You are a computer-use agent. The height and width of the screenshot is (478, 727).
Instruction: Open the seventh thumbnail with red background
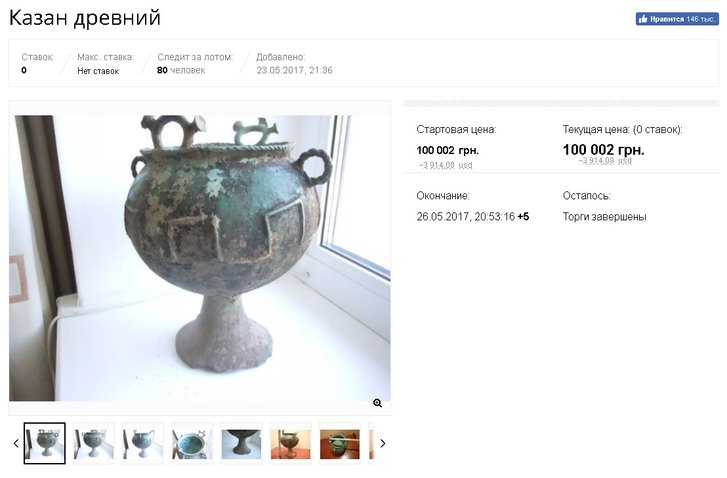339,443
